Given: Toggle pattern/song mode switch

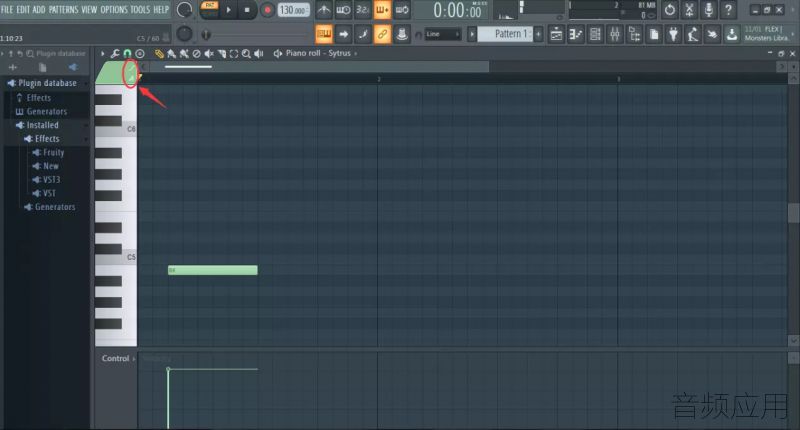Looking at the screenshot, I should [209, 10].
